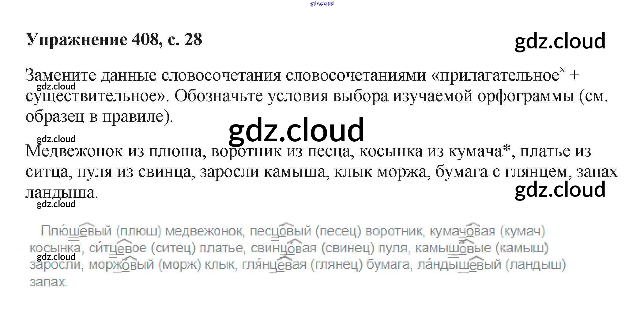Image resolution: width=644 pixels, height=321 pixels.
Task: Click the answer word "кумачовая"
Action: point(462,231)
